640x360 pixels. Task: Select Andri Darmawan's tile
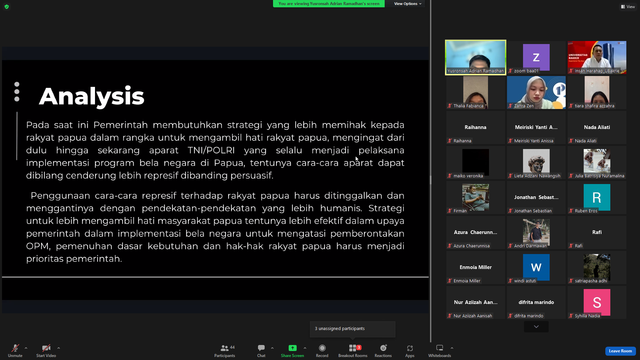point(536,233)
